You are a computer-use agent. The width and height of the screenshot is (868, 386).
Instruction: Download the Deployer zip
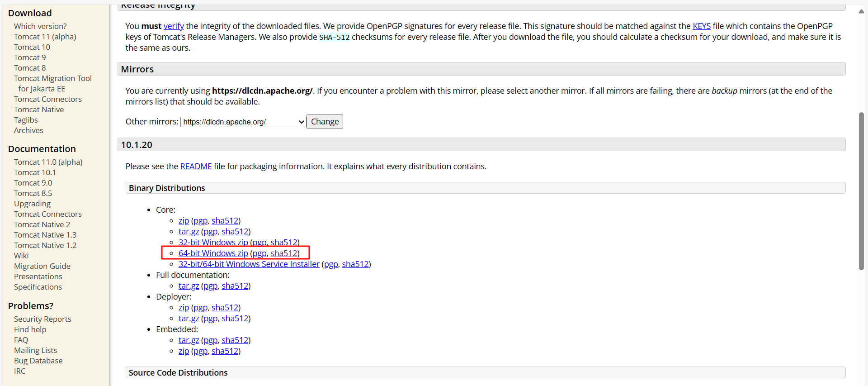184,308
